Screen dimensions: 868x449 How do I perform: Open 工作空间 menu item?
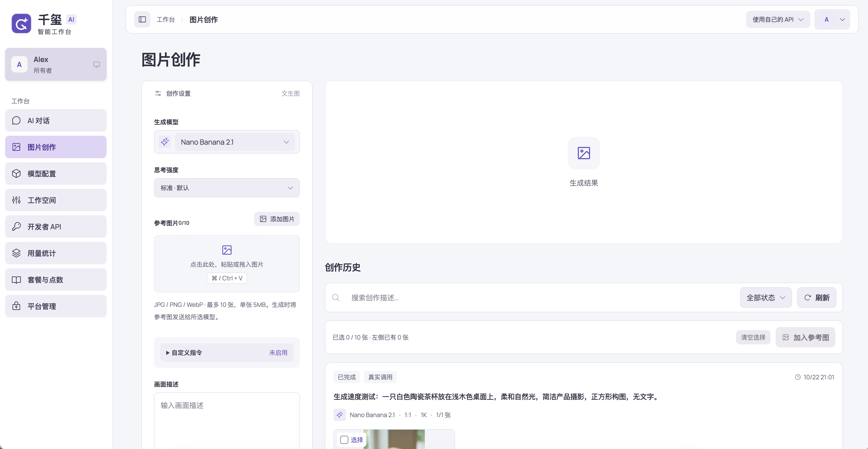(x=56, y=200)
